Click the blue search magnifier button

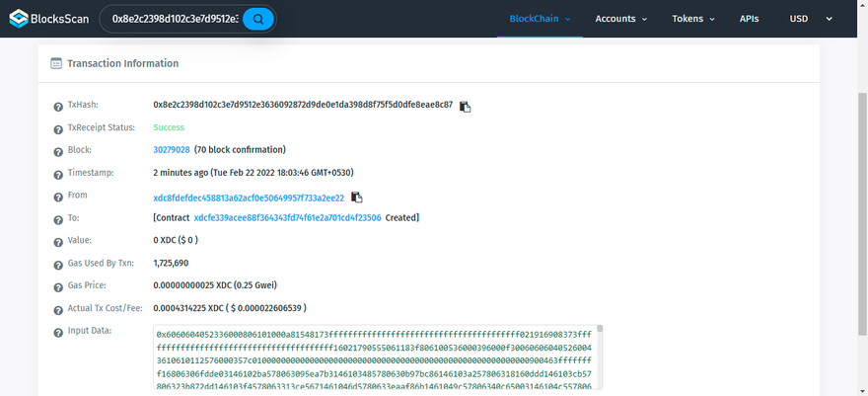(x=258, y=19)
